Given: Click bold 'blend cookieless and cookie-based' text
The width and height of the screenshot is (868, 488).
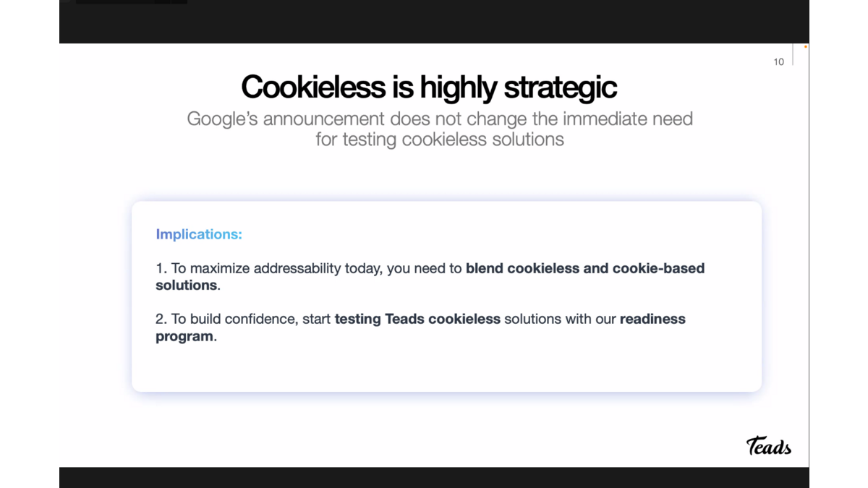Looking at the screenshot, I should [584, 268].
